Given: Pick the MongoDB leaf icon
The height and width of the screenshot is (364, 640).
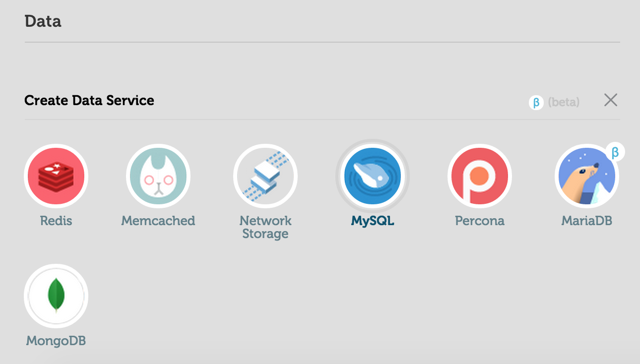Looking at the screenshot, I should [56, 296].
